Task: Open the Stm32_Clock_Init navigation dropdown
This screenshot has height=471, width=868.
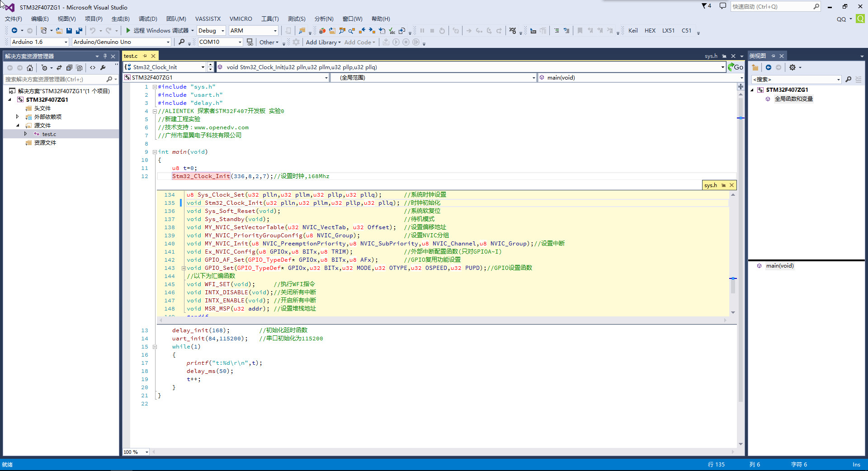Action: tap(202, 67)
